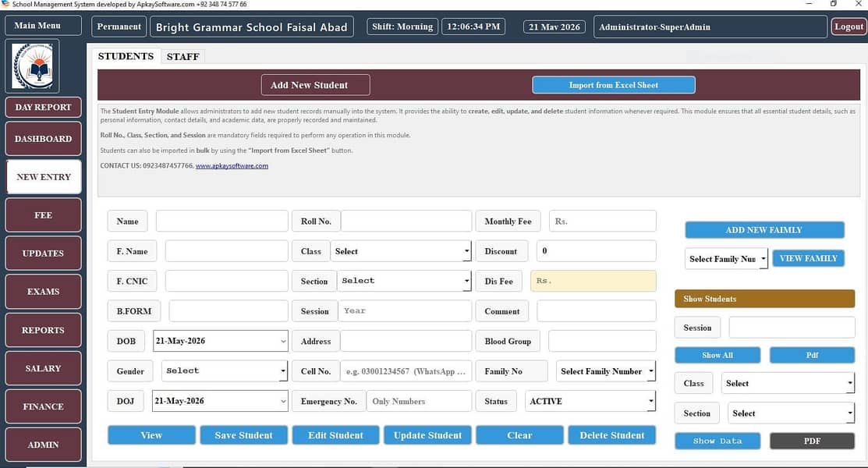The image size is (868, 468).
Task: Open the FINANCE section
Action: [43, 406]
